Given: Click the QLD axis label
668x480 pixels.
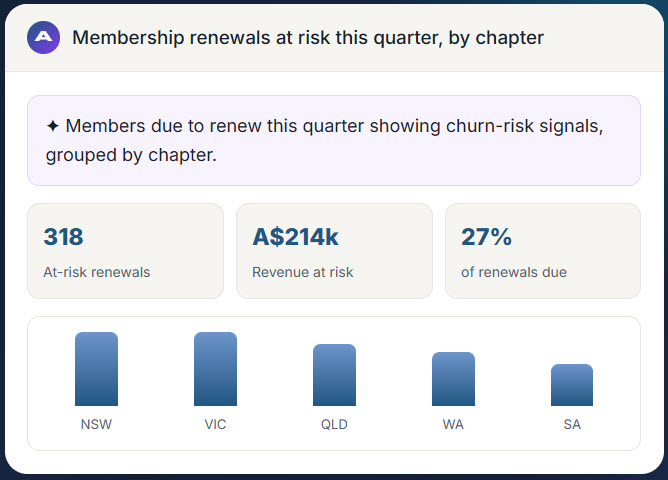Looking at the screenshot, I should click(x=334, y=424).
